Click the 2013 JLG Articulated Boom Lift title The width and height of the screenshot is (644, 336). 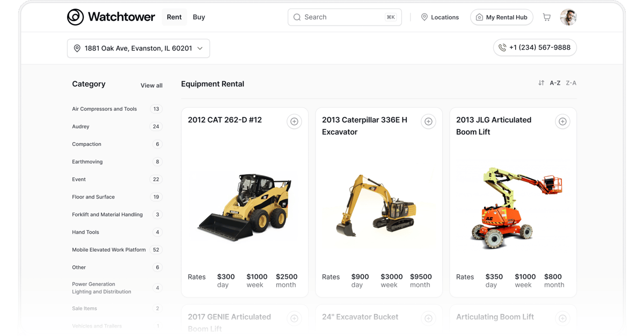[x=494, y=126]
